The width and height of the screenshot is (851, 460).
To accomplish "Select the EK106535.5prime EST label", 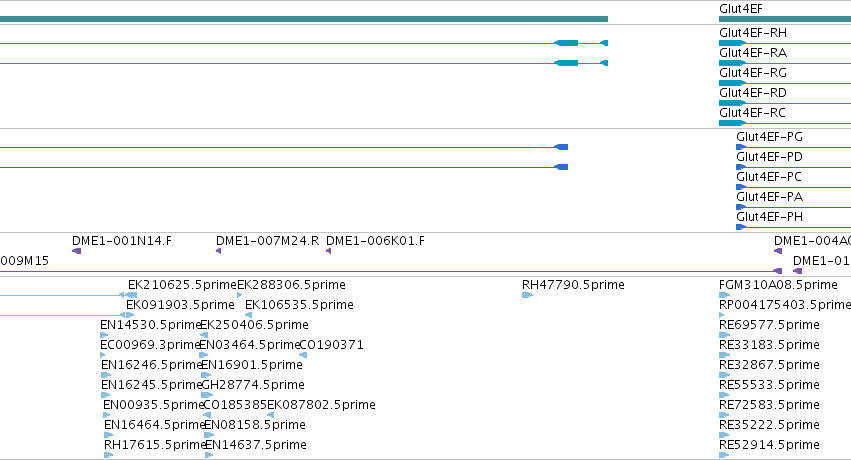I will coord(299,305).
